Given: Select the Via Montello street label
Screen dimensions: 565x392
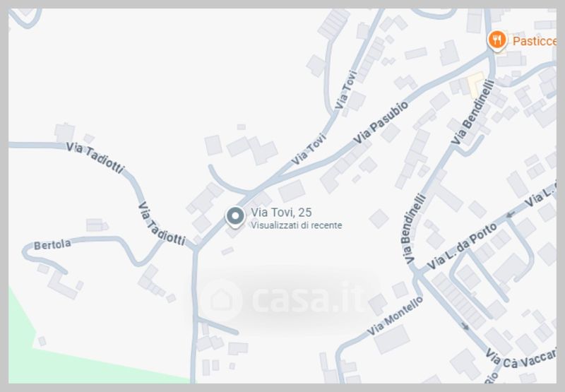Looking at the screenshot, I should click(395, 316).
